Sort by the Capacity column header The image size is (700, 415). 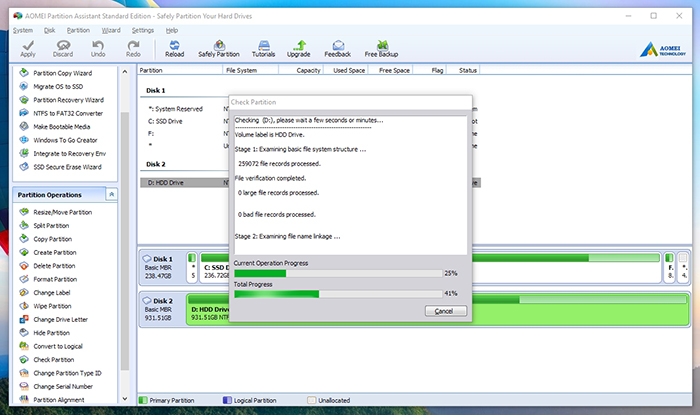[x=301, y=70]
